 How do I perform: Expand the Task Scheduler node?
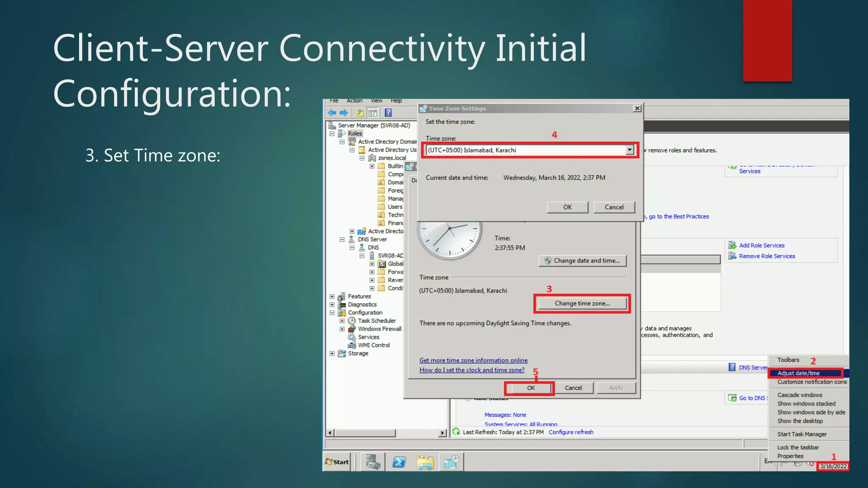tap(342, 321)
